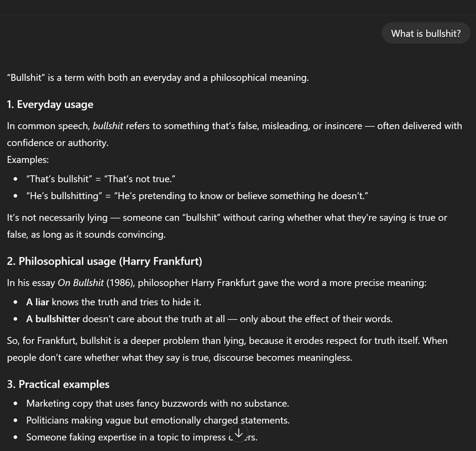Screen dimensions: 476x451
Task: Click the scroll-to-bottom arrow button
Action: tap(238, 433)
